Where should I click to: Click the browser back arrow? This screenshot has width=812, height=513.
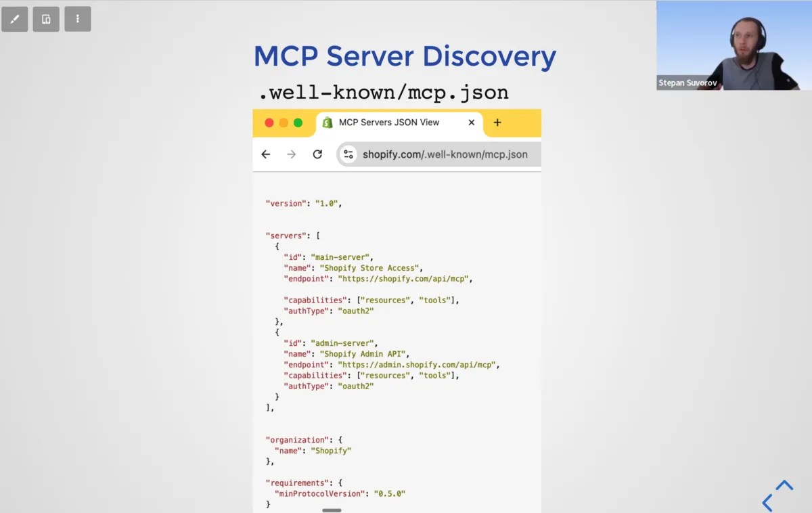tap(266, 154)
